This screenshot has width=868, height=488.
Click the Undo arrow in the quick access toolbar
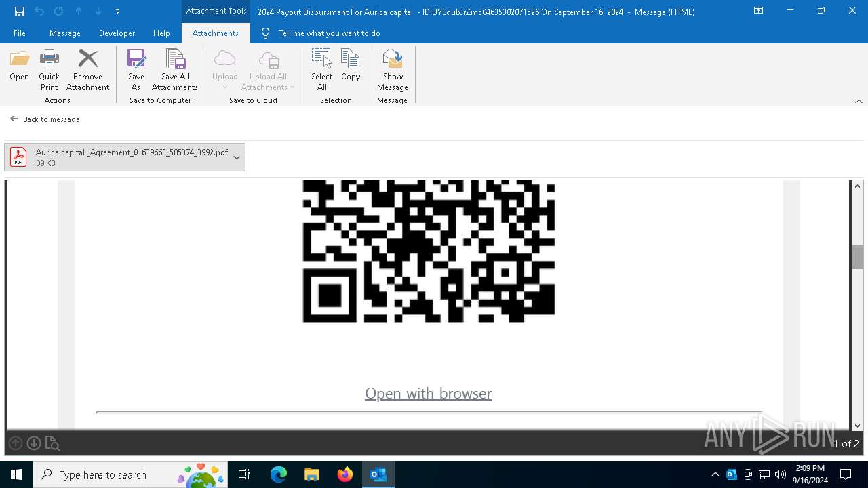39,12
